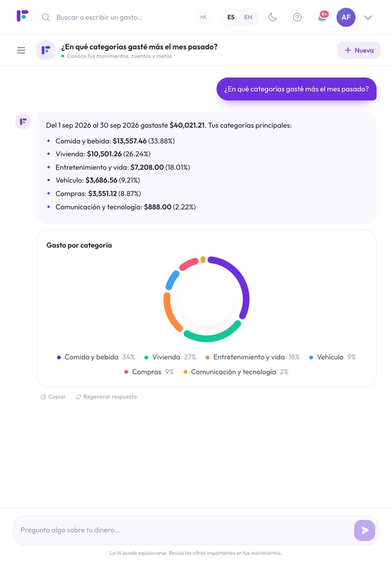Open the hamburger sidebar menu
The width and height of the screenshot is (392, 564).
point(21,50)
